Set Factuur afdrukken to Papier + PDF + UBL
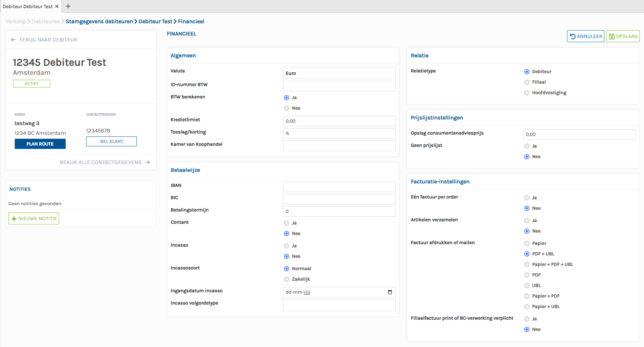 pyautogui.click(x=527, y=264)
